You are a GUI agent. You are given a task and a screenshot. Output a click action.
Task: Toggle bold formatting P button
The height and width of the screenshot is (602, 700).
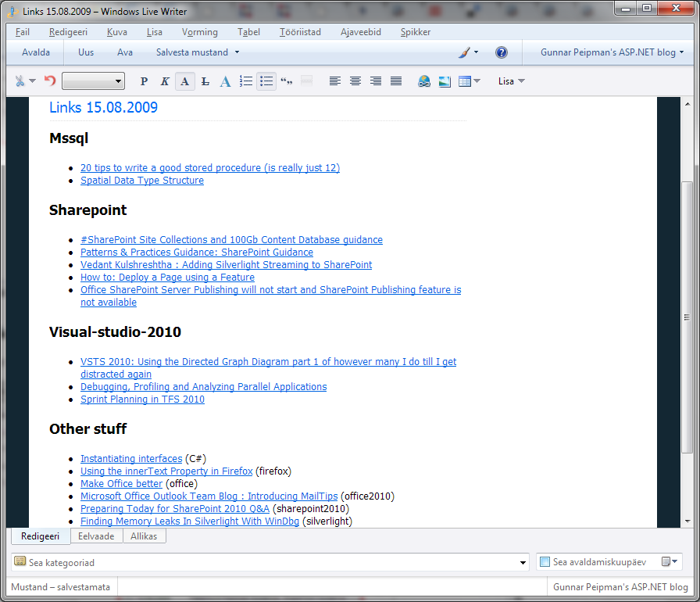tap(144, 81)
